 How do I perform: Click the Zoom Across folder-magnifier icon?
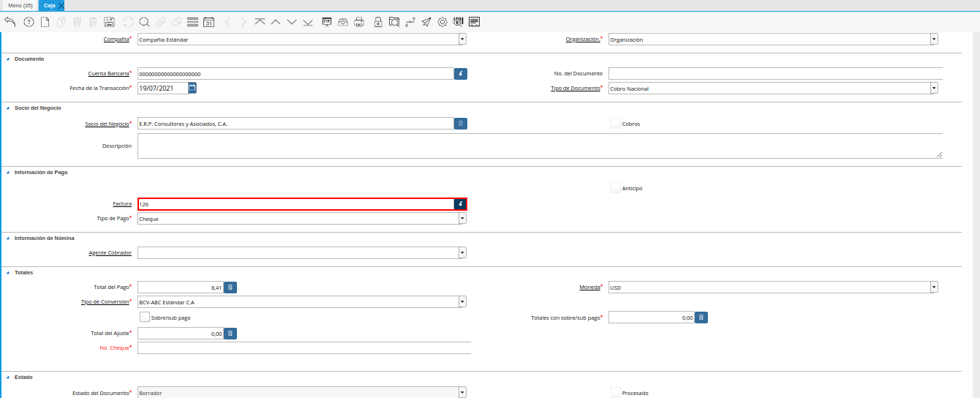pyautogui.click(x=394, y=22)
